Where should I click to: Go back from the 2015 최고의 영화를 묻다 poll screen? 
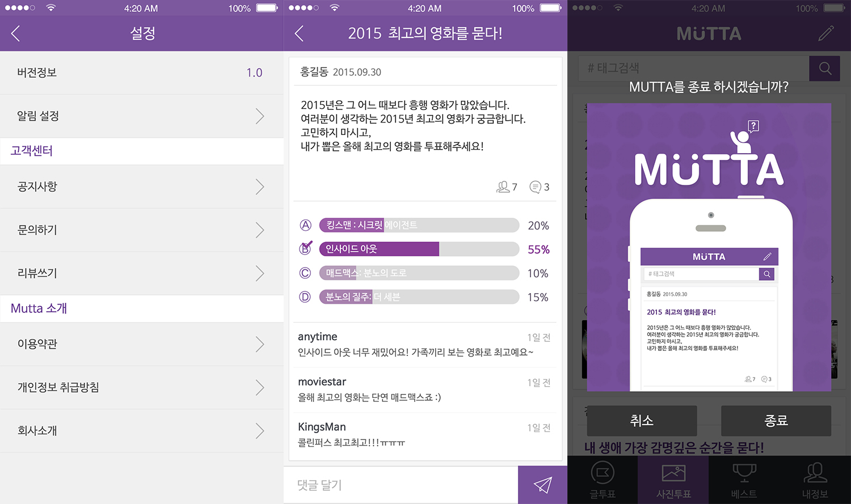pyautogui.click(x=300, y=33)
